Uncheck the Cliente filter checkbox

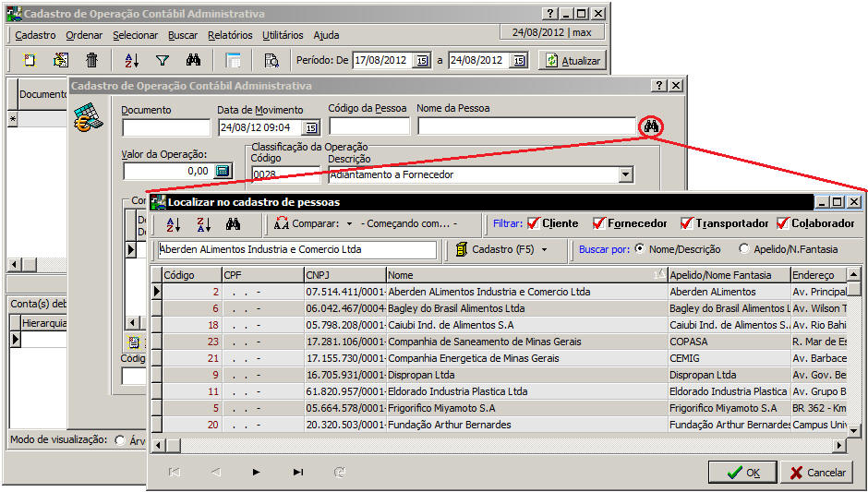(533, 223)
